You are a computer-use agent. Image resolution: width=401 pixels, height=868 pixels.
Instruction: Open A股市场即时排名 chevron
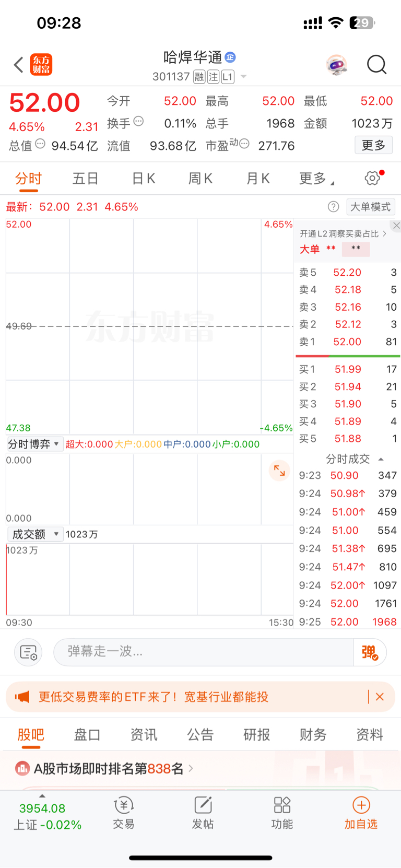pos(191,768)
